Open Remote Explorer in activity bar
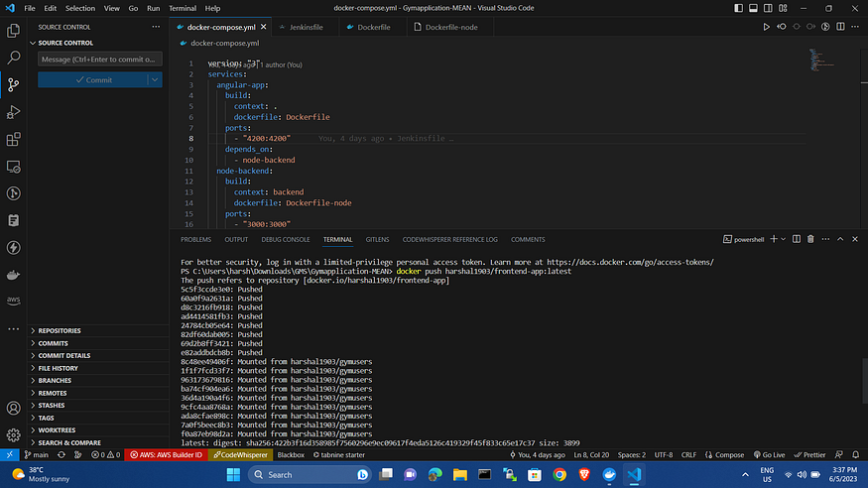Viewport: 868px width, 488px height. point(13,166)
